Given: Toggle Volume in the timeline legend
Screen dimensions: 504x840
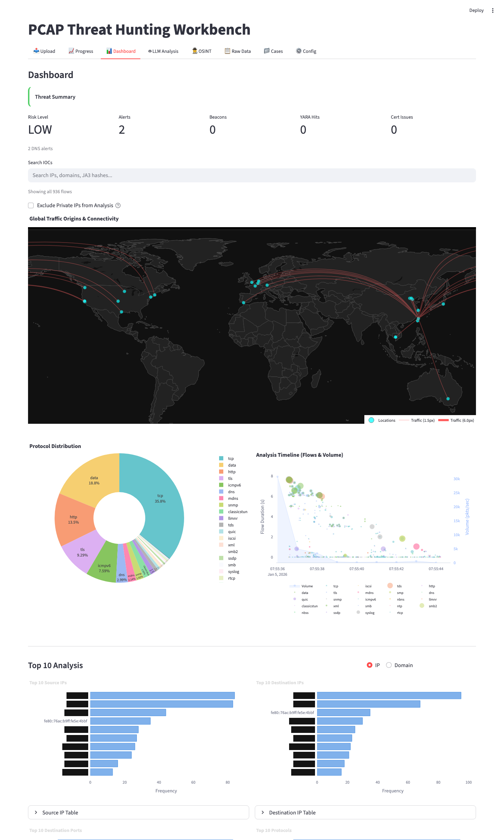Looking at the screenshot, I should click(x=301, y=586).
